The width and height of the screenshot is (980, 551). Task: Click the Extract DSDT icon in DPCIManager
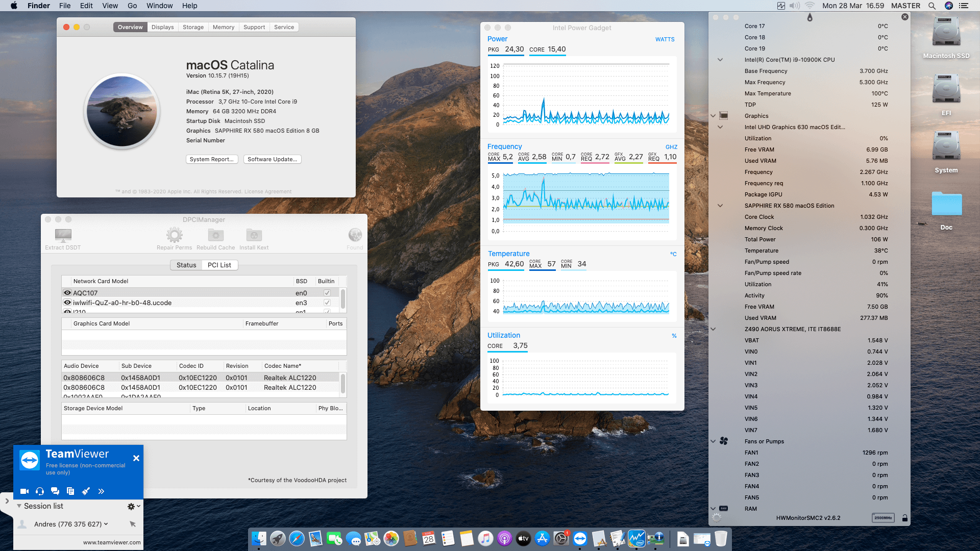tap(62, 235)
